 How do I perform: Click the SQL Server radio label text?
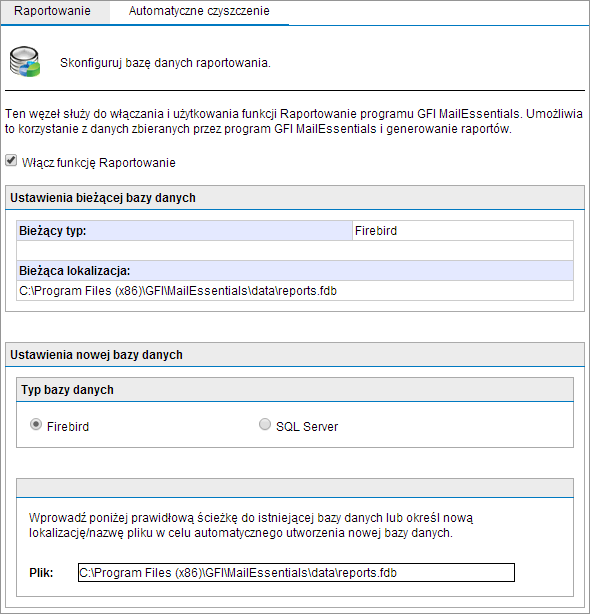[307, 426]
